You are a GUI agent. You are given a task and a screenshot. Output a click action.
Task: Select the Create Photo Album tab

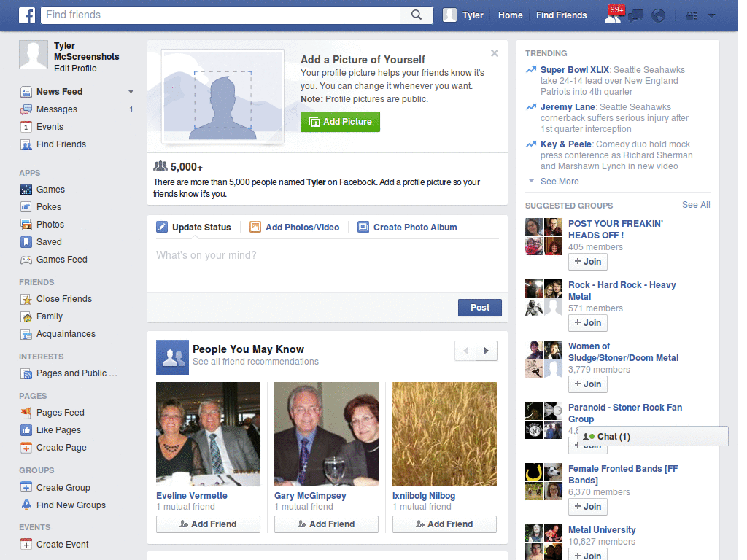pyautogui.click(x=407, y=227)
